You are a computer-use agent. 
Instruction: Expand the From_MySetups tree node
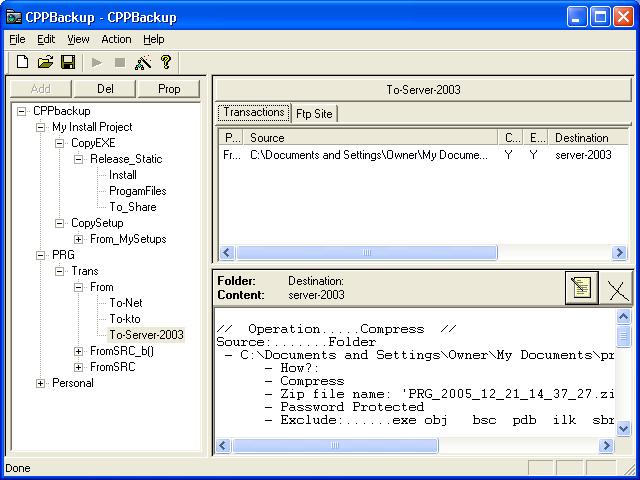point(79,239)
